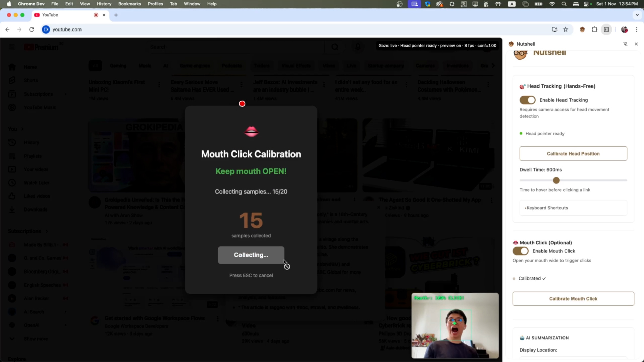The image size is (644, 362).
Task: Toggle the Chrome side panel icon
Action: pyautogui.click(x=606, y=29)
